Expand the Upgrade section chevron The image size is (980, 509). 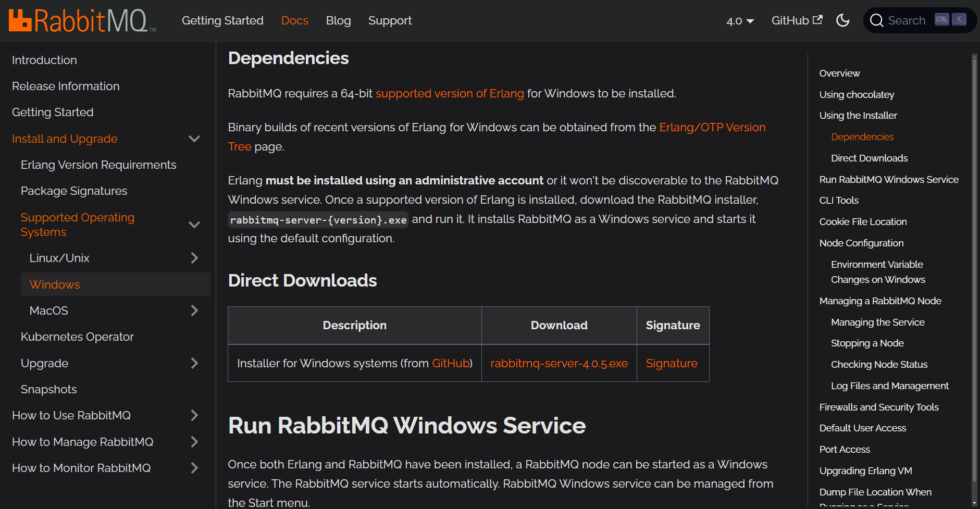tap(194, 363)
